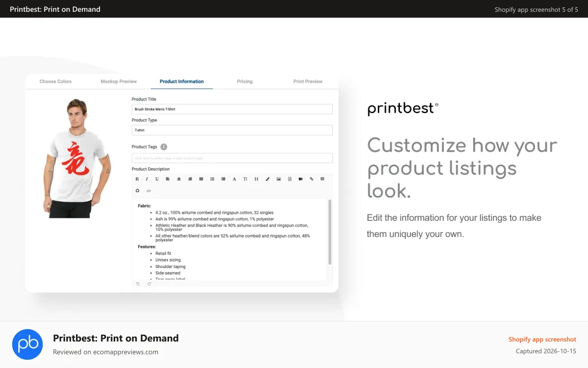Click the 'Shoulder taping' bullet item

click(171, 266)
